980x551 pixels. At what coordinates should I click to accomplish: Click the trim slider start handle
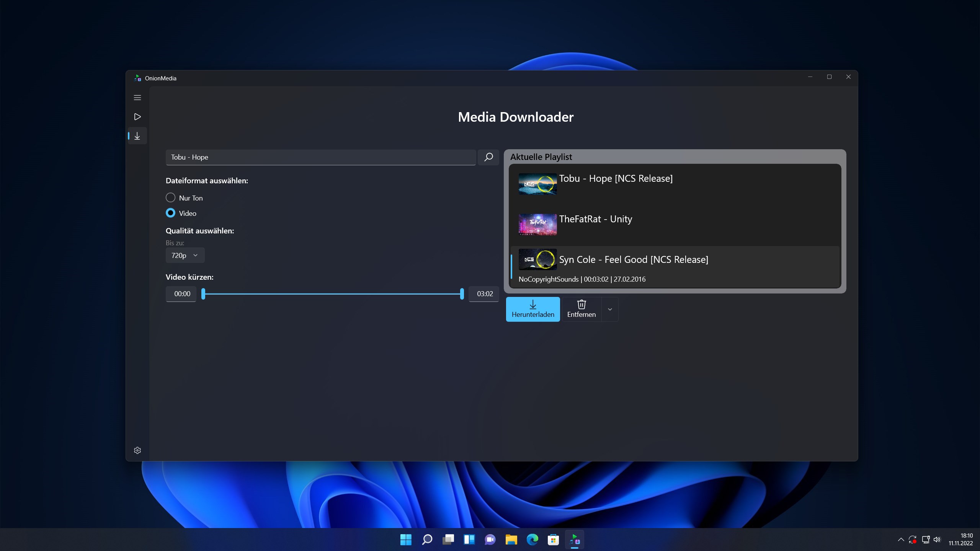(203, 294)
